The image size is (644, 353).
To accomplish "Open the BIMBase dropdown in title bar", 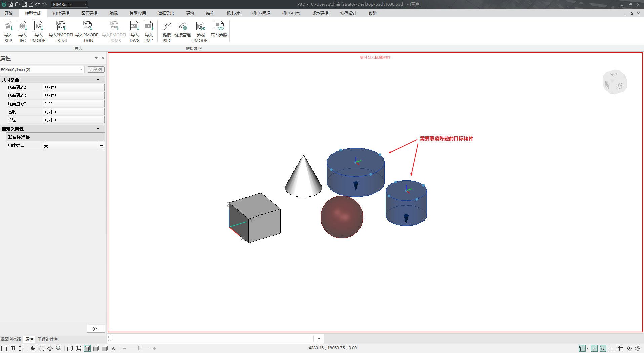I will pyautogui.click(x=69, y=4).
